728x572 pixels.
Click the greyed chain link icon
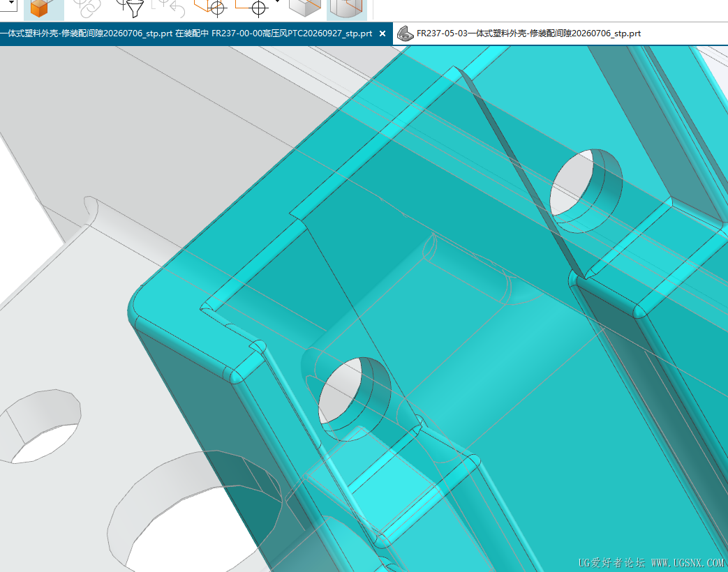tap(87, 8)
